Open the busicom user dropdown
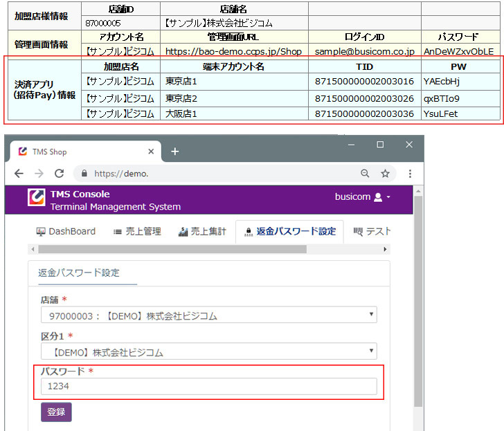 363,197
